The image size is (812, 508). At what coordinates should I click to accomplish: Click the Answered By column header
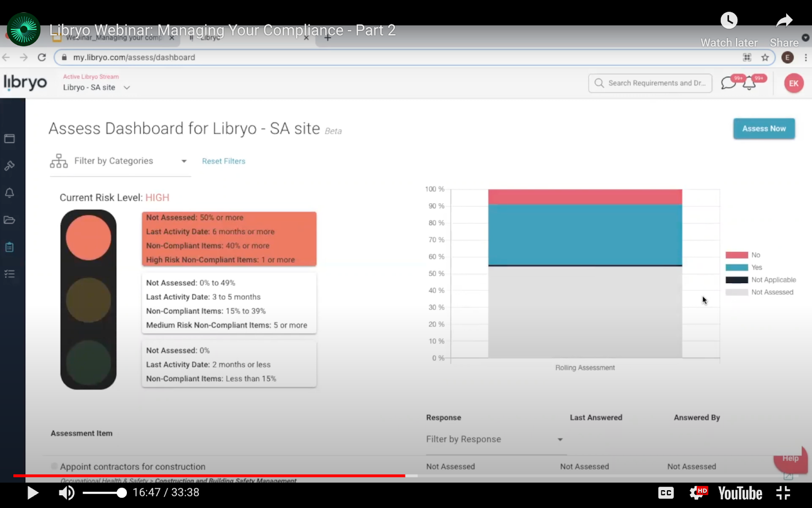pos(697,418)
